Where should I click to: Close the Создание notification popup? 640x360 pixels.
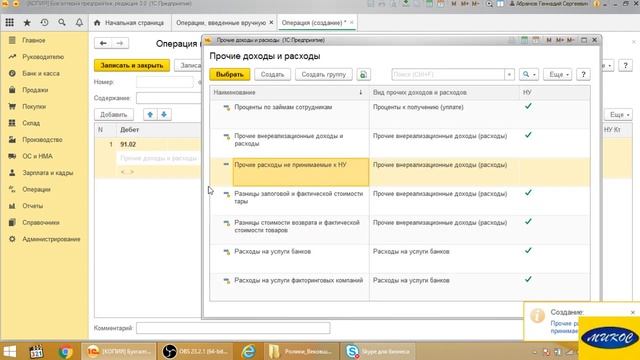pyautogui.click(x=633, y=312)
